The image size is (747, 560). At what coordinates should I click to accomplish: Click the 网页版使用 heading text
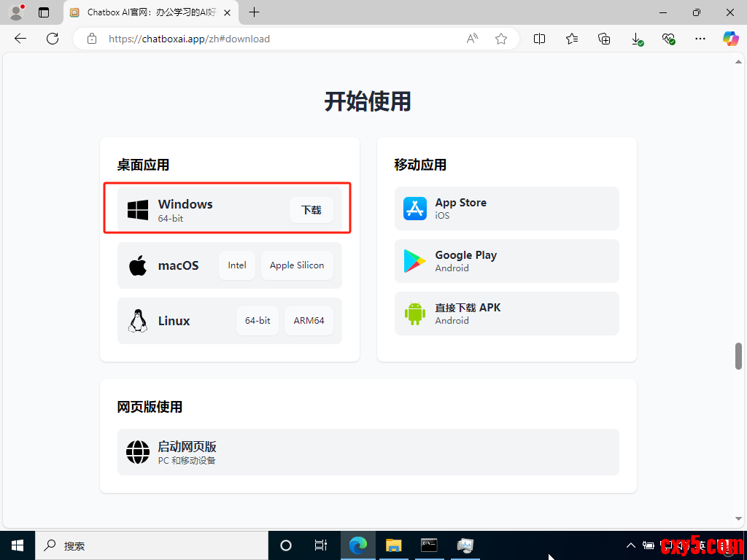click(150, 407)
